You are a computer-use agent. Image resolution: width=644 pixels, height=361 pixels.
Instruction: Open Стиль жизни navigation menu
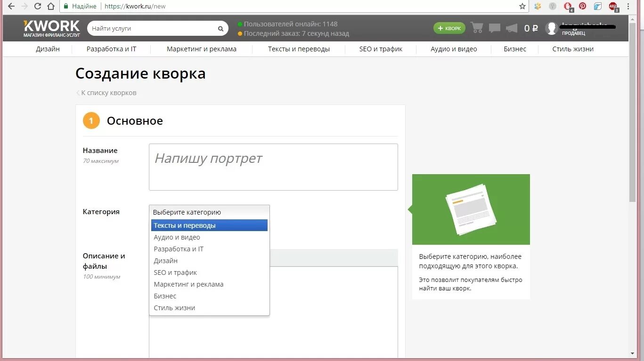[573, 49]
